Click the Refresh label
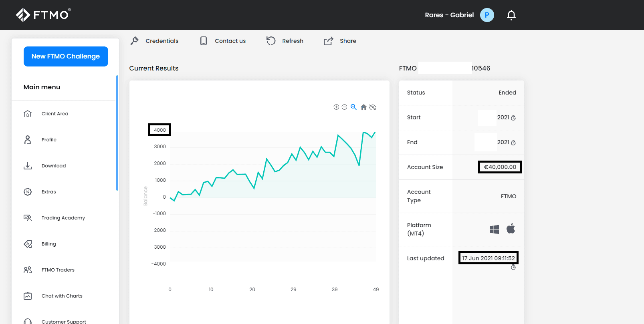Image resolution: width=644 pixels, height=324 pixels. 293,41
